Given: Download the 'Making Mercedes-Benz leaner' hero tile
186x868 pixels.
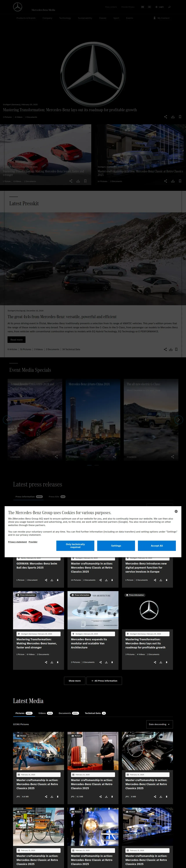Looking at the screenshot, I should coord(78,181).
